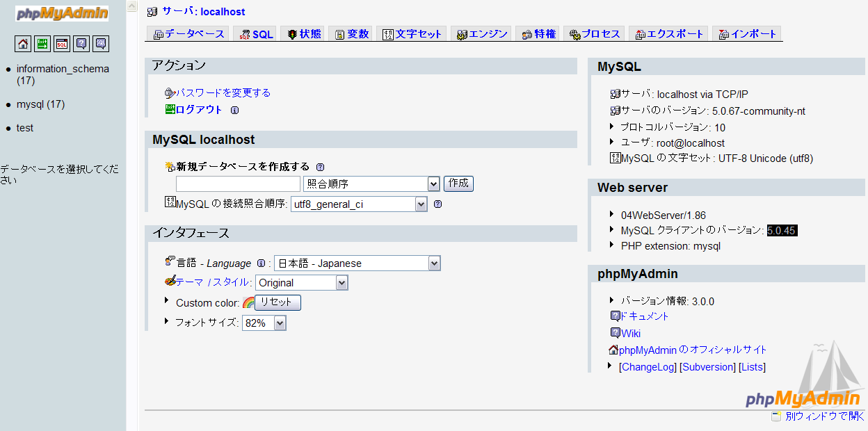
Task: Open the utf8_general_ci connection collation dropdown
Action: point(359,204)
